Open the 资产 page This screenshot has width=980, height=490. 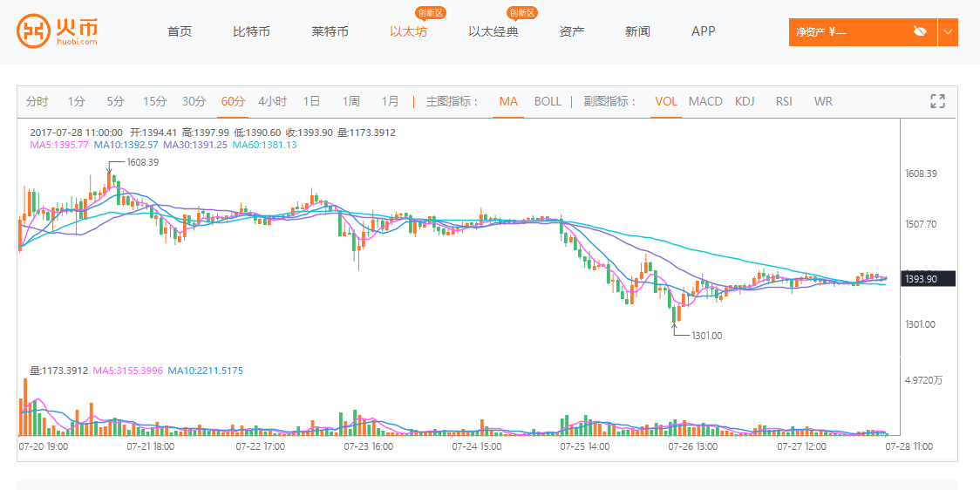[572, 31]
